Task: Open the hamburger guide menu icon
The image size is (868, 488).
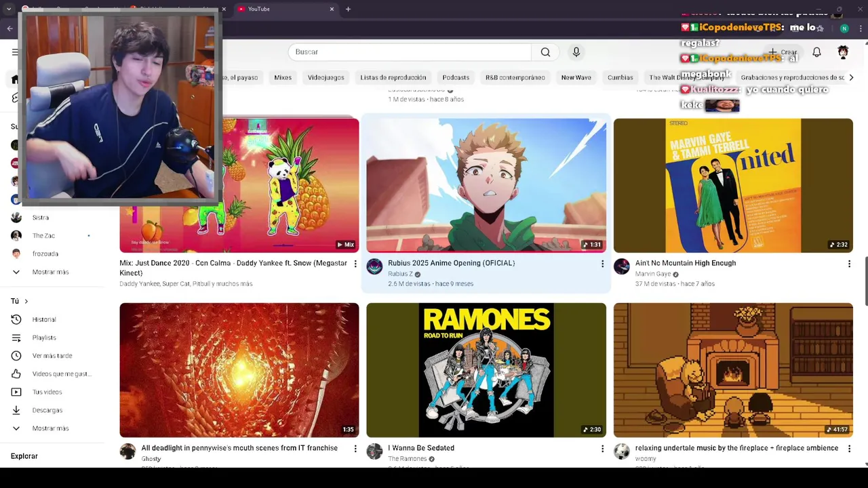Action: tap(15, 52)
